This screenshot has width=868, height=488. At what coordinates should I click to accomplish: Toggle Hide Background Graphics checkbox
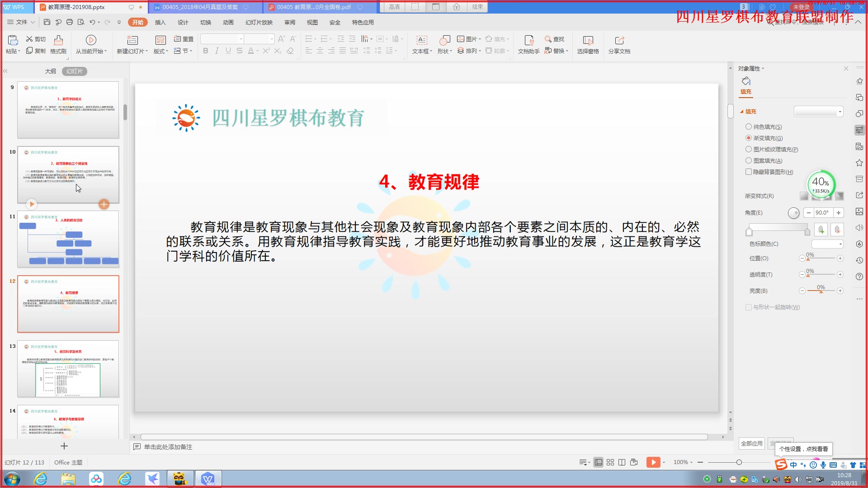749,172
